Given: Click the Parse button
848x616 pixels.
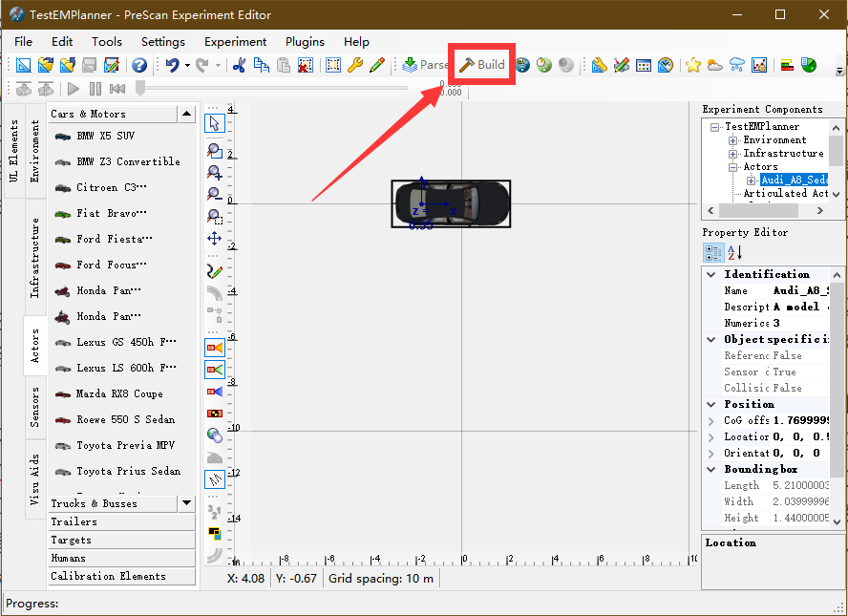Looking at the screenshot, I should (426, 65).
